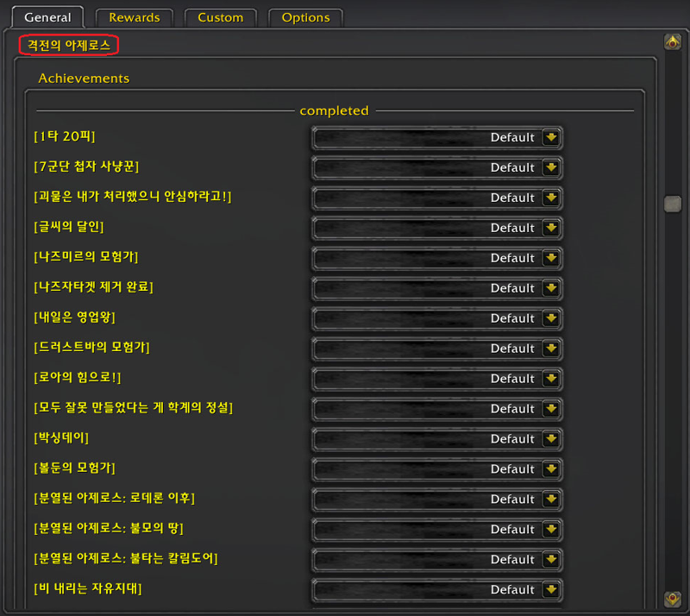Click the scroll up arrow button
Screen dimensions: 690x616
[673, 42]
